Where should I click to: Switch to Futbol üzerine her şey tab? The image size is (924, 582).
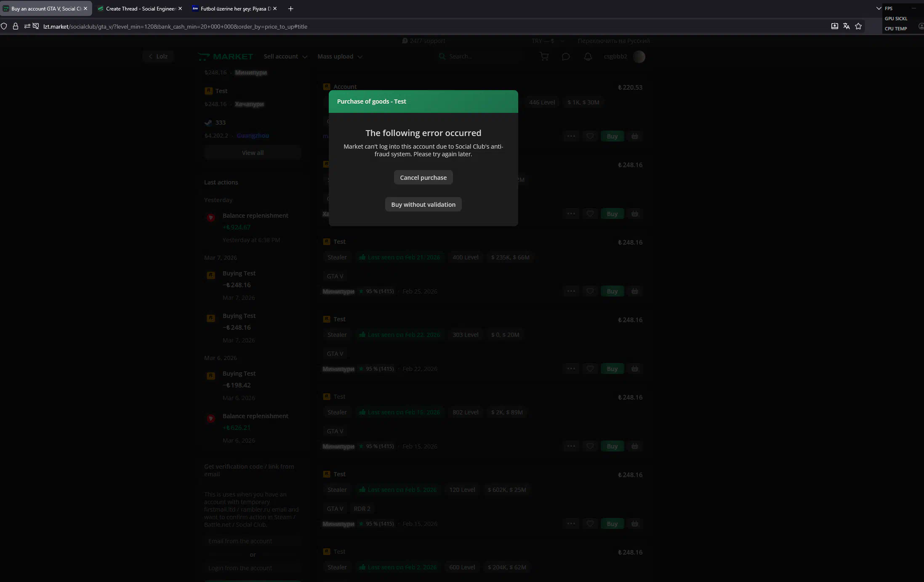pos(235,8)
